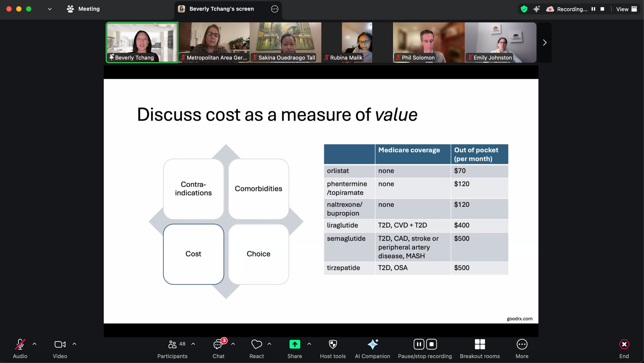Image resolution: width=644 pixels, height=363 pixels.
Task: Expand video settings caret
Action: click(x=74, y=344)
